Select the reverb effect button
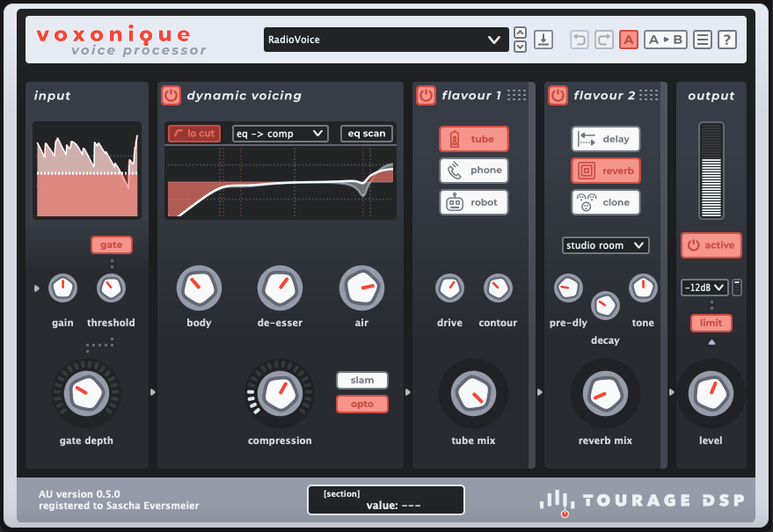 [606, 171]
